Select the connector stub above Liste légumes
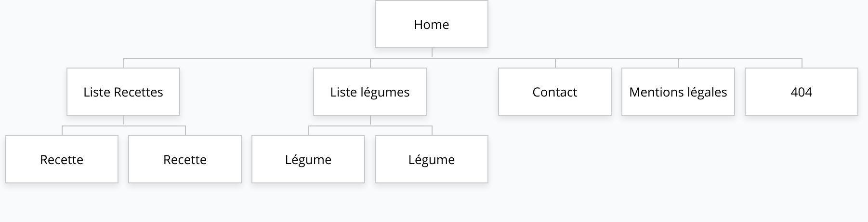This screenshot has width=868, height=222. [x=370, y=63]
